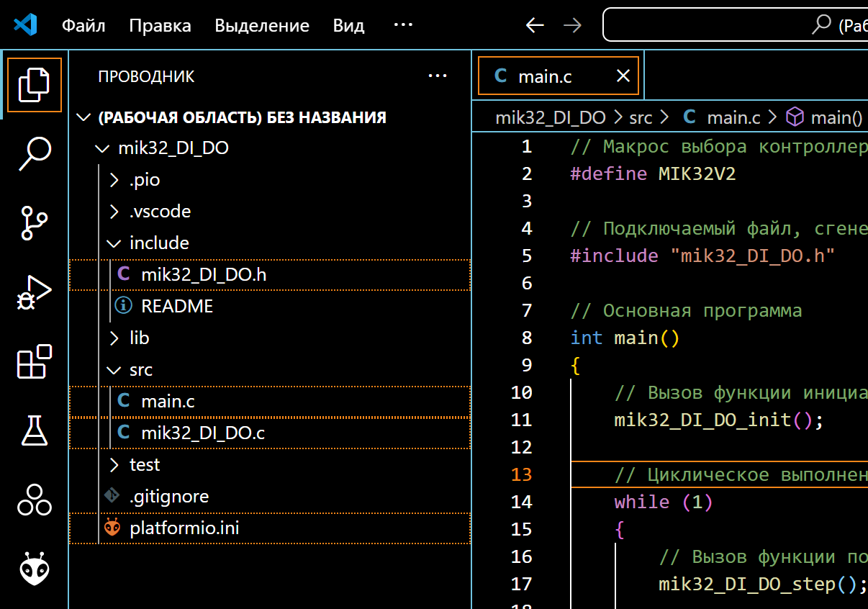Screen dimensions: 868x609
Task: Open the Вид menu
Action: [x=348, y=25]
